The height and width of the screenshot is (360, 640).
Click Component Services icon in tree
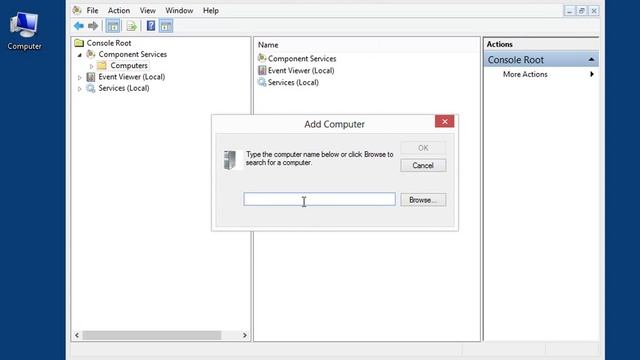(91, 54)
